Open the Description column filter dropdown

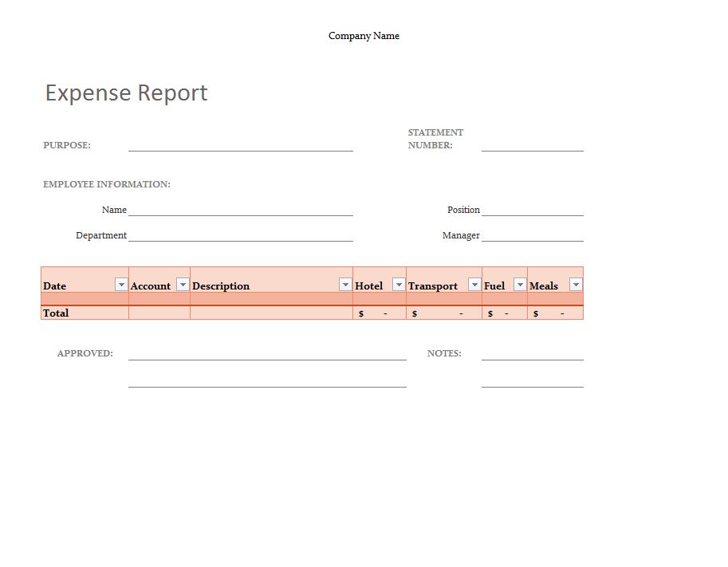pos(345,284)
